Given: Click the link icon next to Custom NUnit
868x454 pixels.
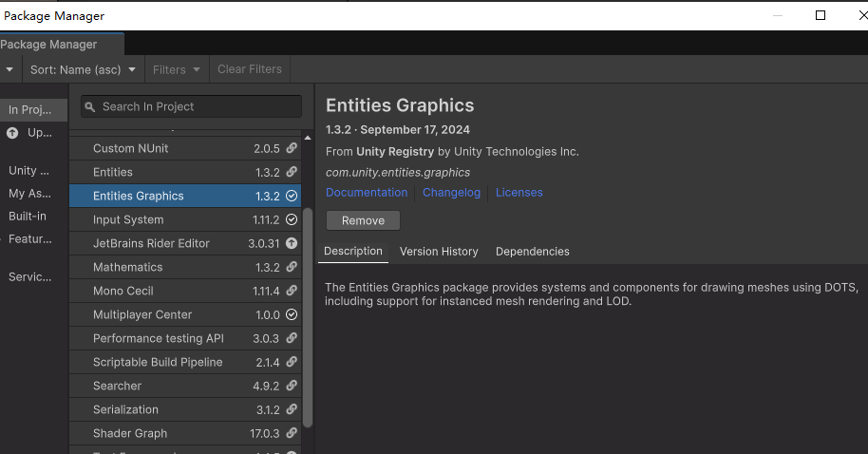Looking at the screenshot, I should pos(292,148).
